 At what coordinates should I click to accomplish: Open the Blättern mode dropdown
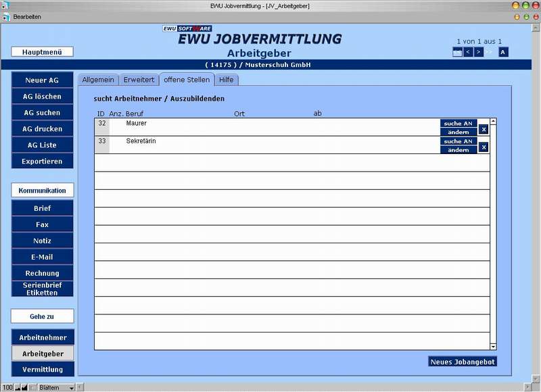point(56,387)
